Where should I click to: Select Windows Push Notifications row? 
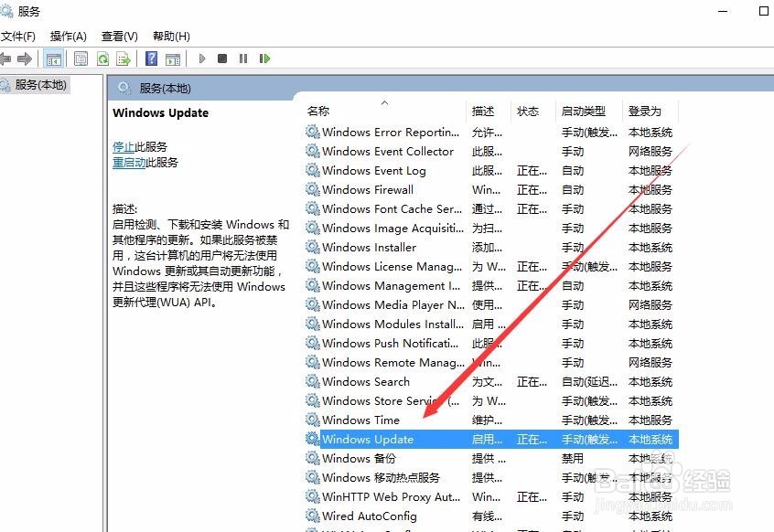click(x=491, y=343)
